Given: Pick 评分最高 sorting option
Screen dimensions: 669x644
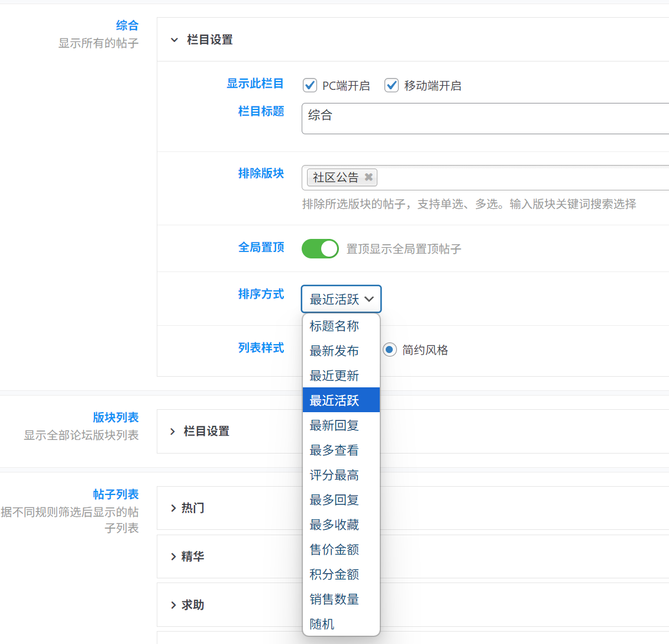Looking at the screenshot, I should point(334,475).
